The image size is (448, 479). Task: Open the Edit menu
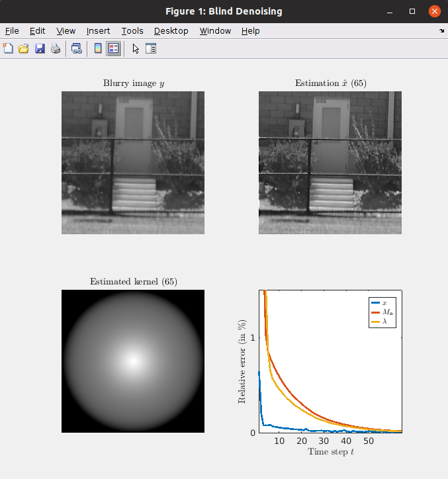(37, 31)
